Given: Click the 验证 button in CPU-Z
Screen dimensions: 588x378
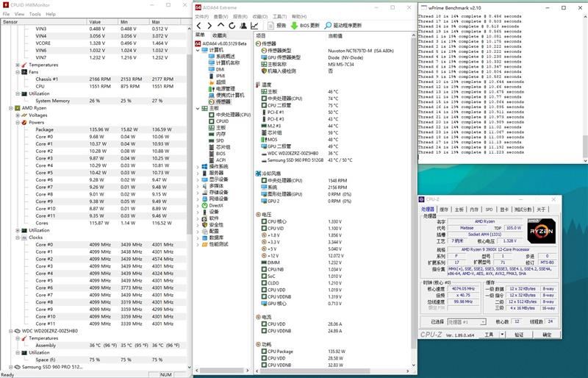Looking at the screenshot, I should click(519, 335).
